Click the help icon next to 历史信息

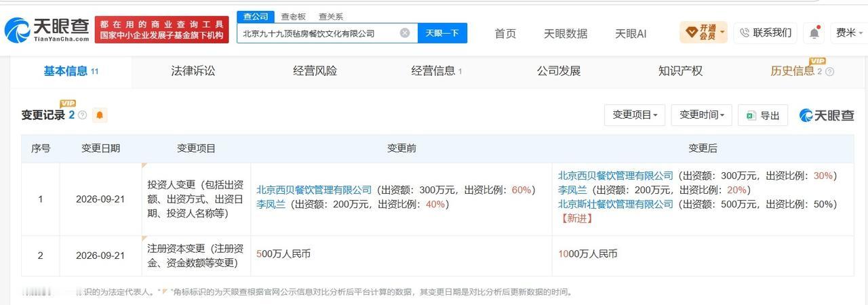coord(829,71)
